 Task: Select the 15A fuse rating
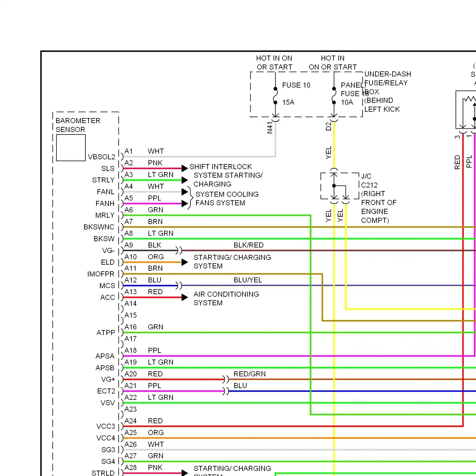click(288, 102)
